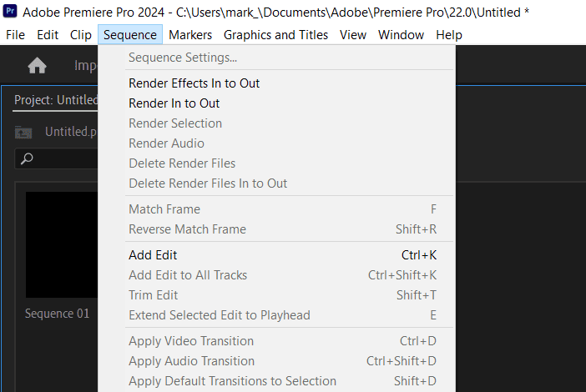Click the project bin folder icon
Image resolution: width=586 pixels, height=392 pixels.
[24, 132]
